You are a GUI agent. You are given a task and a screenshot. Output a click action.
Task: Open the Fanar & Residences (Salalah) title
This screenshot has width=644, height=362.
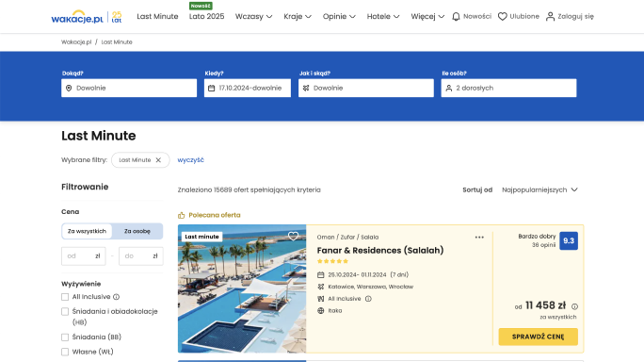tap(380, 250)
